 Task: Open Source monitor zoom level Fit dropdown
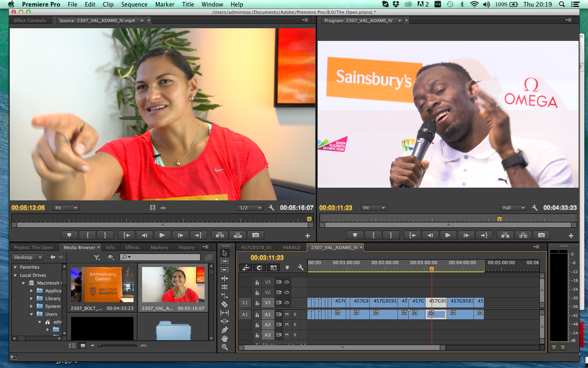[x=66, y=208]
